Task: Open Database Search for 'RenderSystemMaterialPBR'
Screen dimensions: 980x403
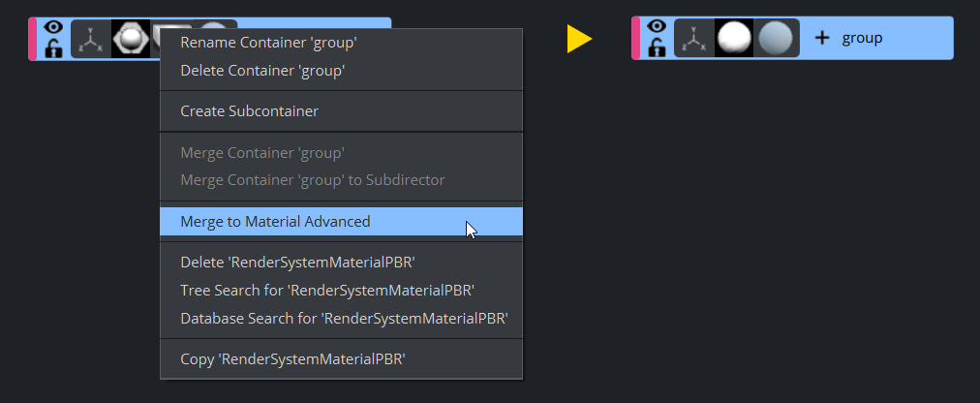Action: 344,318
